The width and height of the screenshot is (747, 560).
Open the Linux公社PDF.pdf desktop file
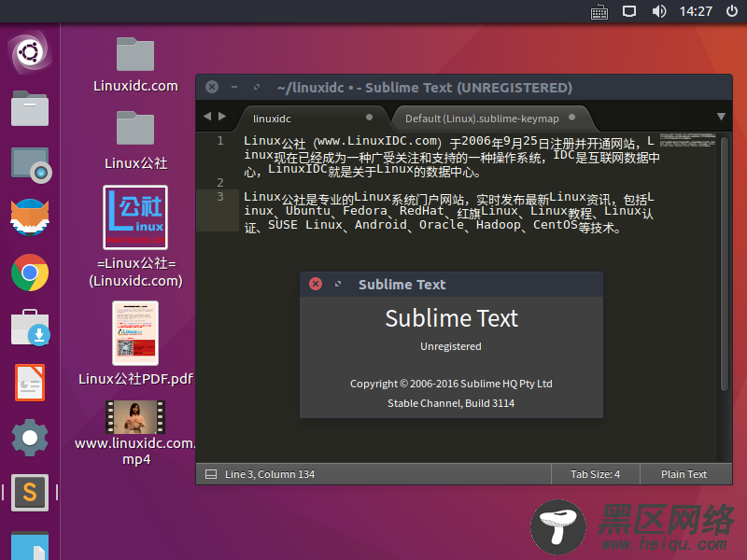coord(135,343)
